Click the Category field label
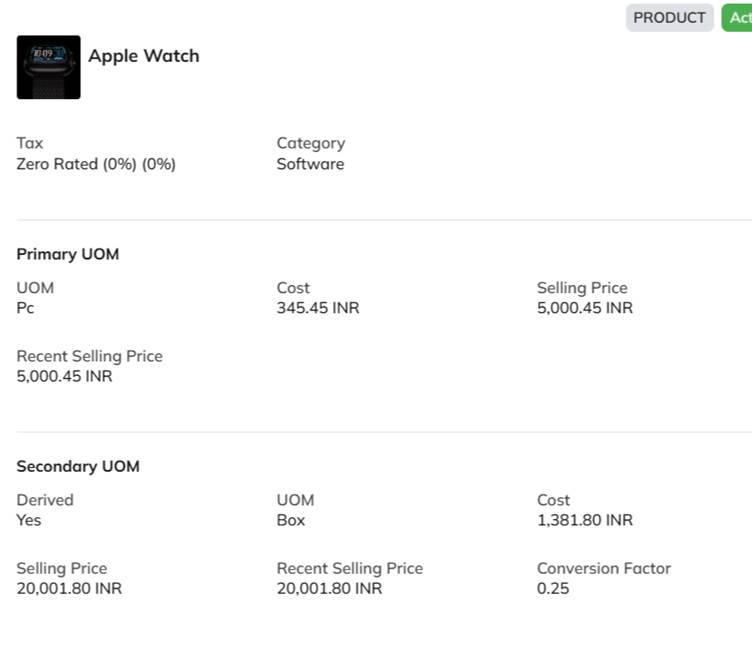The image size is (752, 662). click(x=311, y=143)
